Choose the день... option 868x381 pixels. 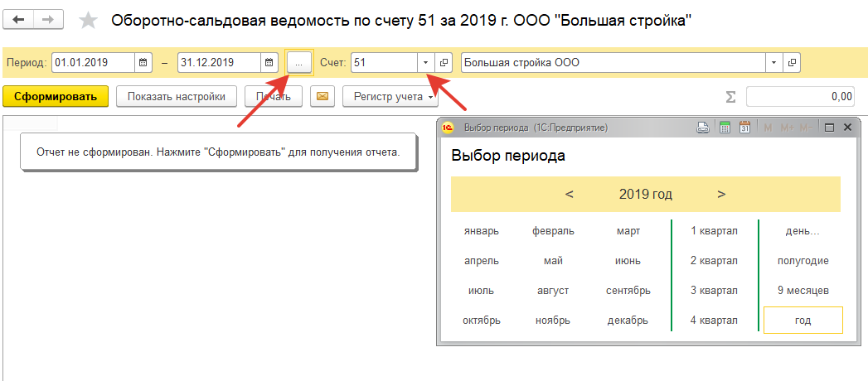click(803, 231)
